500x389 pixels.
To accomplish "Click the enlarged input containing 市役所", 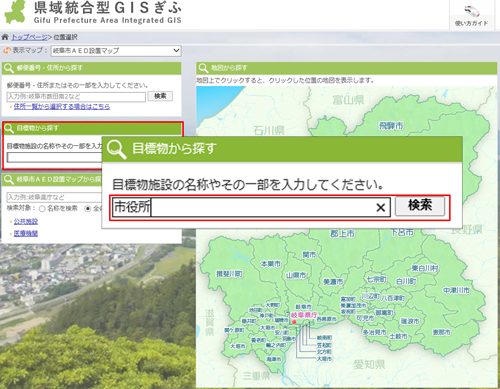I will [x=251, y=207].
